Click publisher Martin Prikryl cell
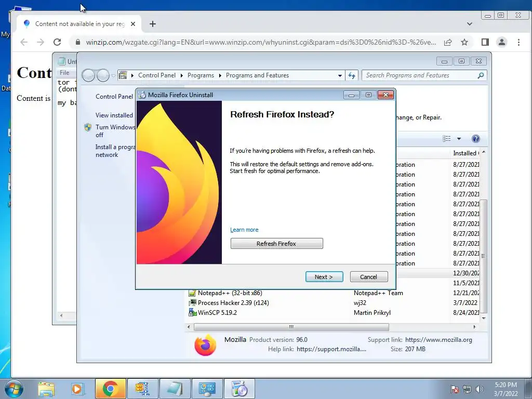Screen dimensions: 532x399 (x=372, y=312)
